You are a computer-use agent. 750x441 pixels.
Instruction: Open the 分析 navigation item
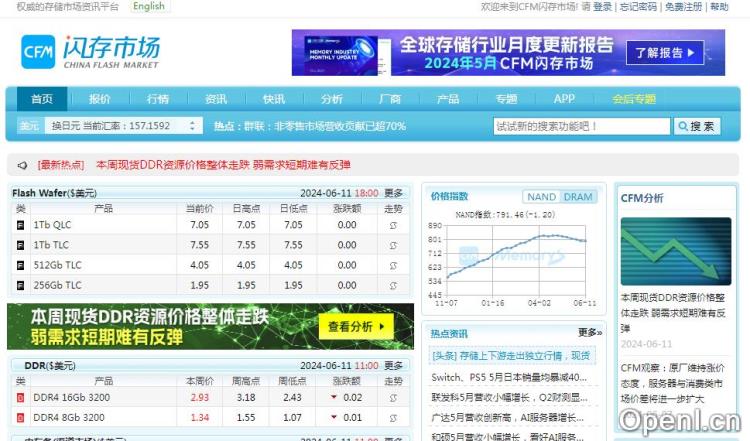tap(332, 99)
